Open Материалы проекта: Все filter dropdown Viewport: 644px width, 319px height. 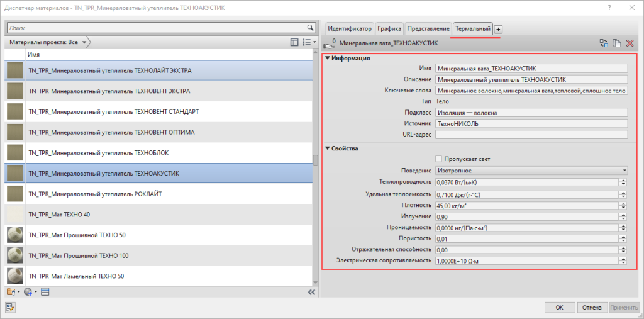[x=48, y=42]
